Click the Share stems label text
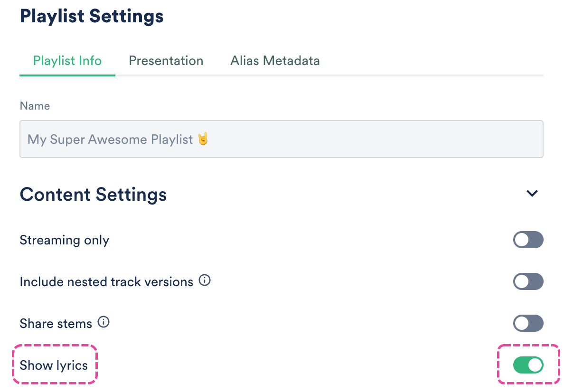 coord(56,324)
